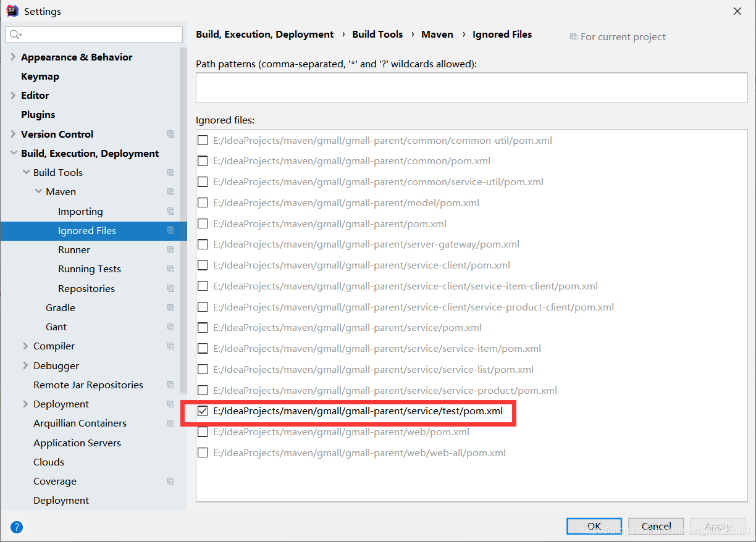Open Arquillian Containers settings
756x542 pixels.
click(80, 423)
